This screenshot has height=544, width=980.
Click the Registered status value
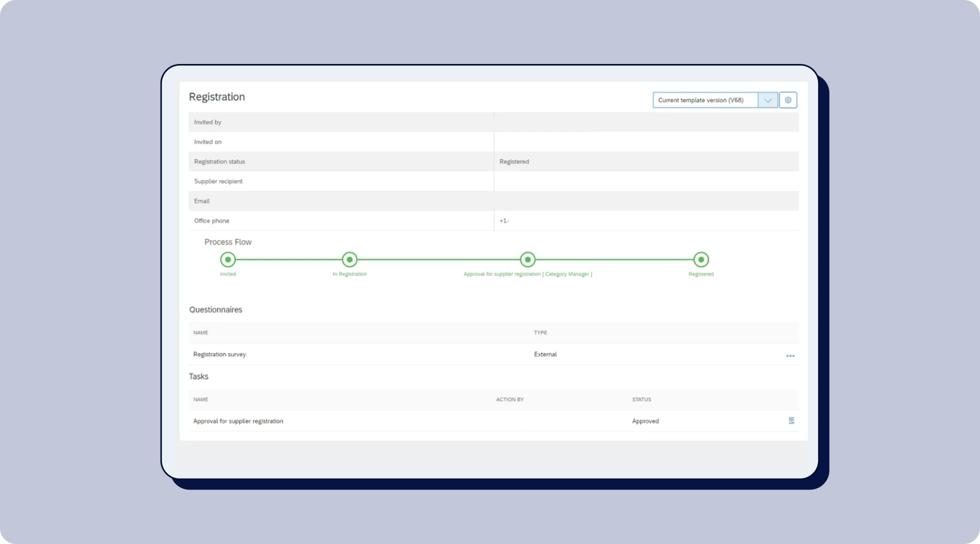pyautogui.click(x=514, y=161)
